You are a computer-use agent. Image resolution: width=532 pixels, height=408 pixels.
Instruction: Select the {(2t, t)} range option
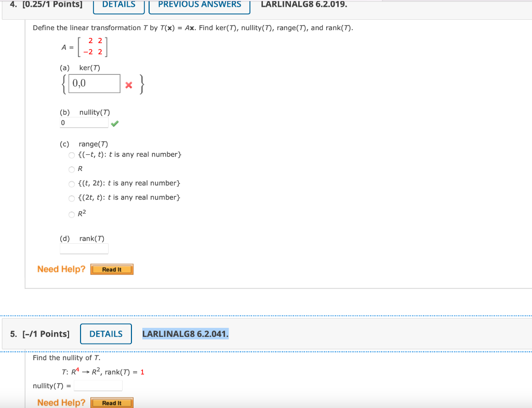71,198
